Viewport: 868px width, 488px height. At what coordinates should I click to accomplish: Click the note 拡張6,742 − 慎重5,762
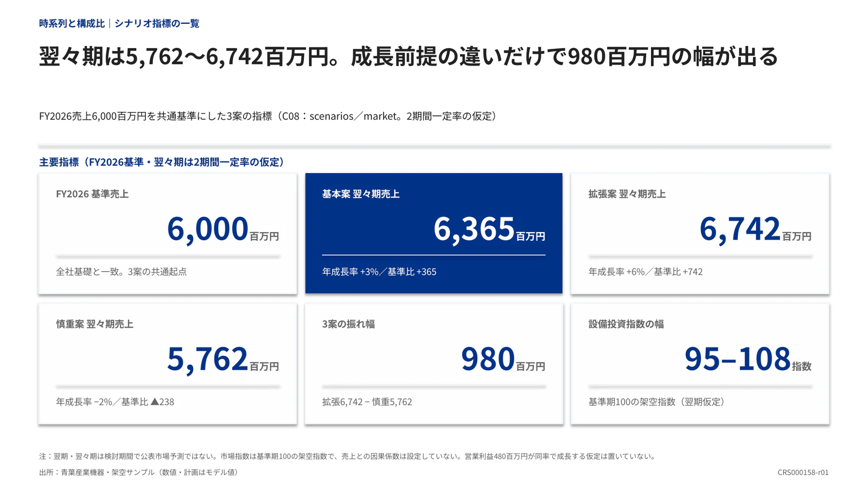click(367, 402)
